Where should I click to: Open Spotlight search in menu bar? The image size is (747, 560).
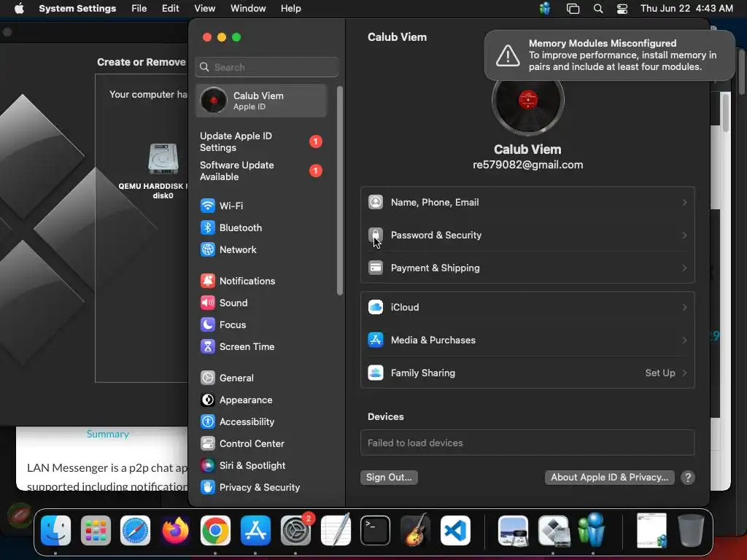(x=598, y=9)
